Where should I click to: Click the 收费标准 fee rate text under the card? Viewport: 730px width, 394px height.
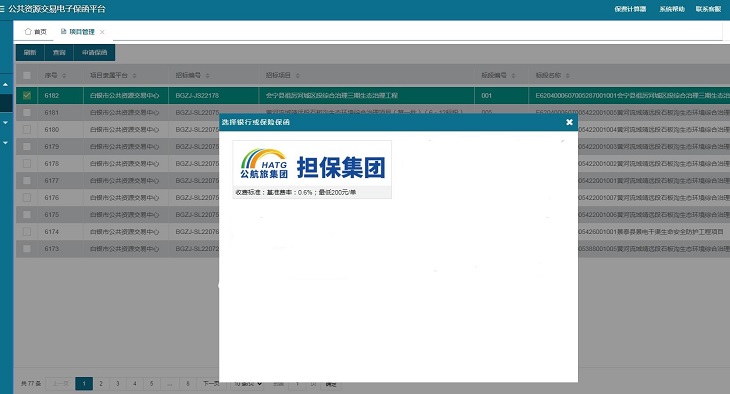coord(296,192)
